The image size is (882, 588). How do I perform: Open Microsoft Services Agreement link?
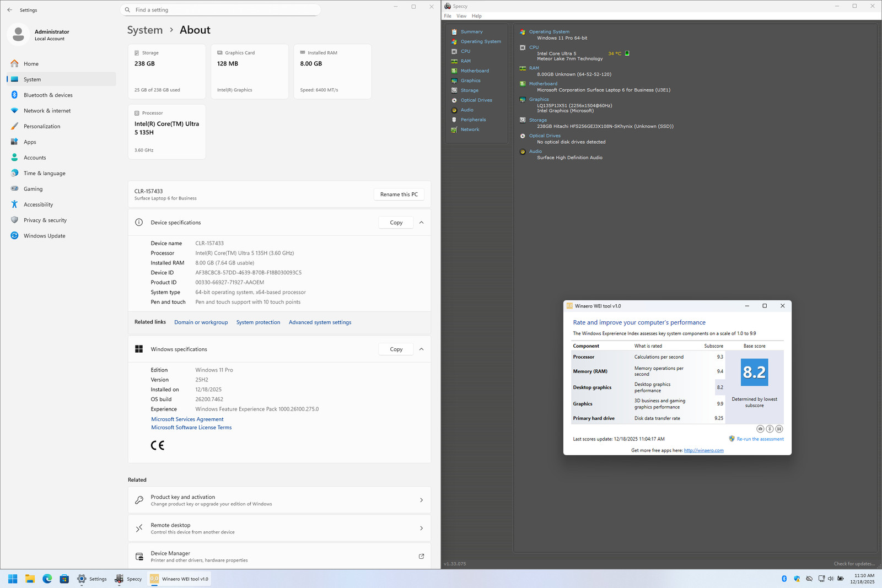pos(187,419)
